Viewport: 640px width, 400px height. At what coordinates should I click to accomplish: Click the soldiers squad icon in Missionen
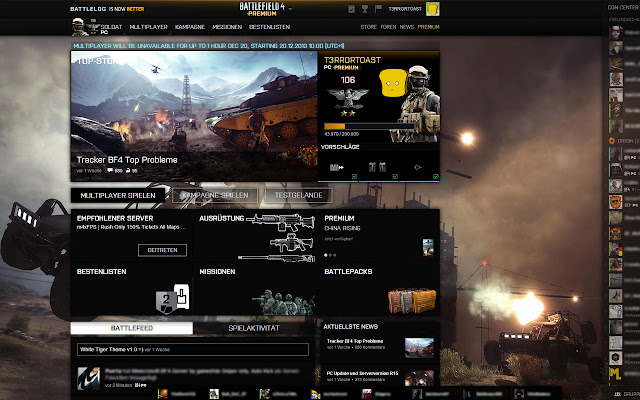click(x=283, y=302)
